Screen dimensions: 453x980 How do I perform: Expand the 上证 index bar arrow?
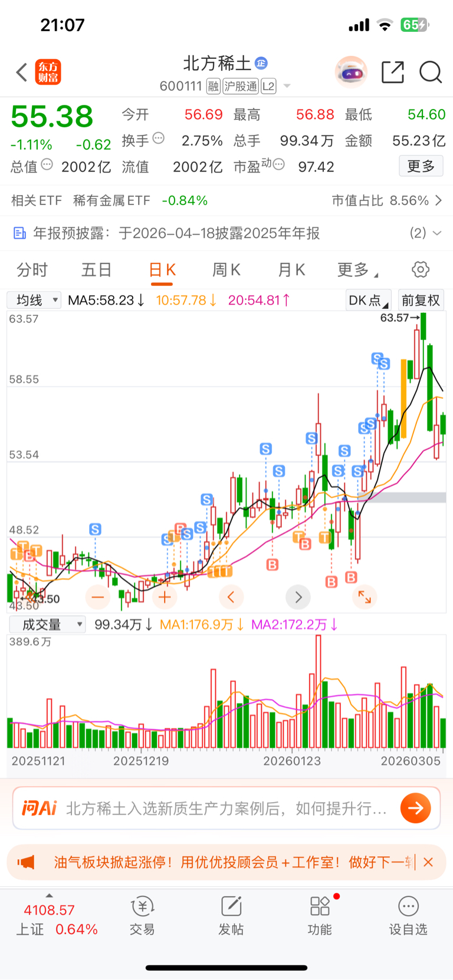click(49, 895)
